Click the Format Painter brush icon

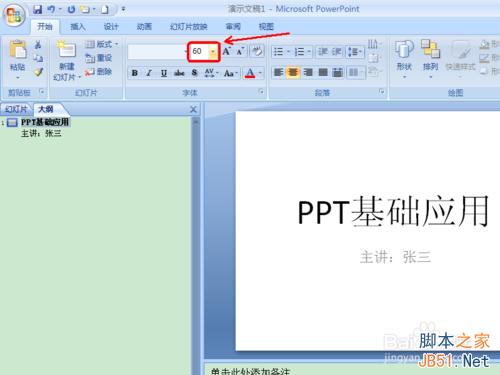pyautogui.click(x=38, y=71)
